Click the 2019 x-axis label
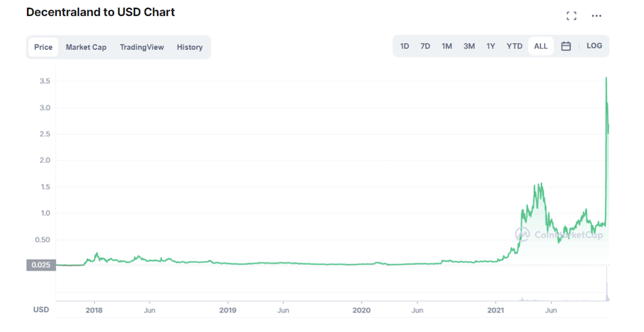This screenshot has width=644, height=332. coord(227,310)
